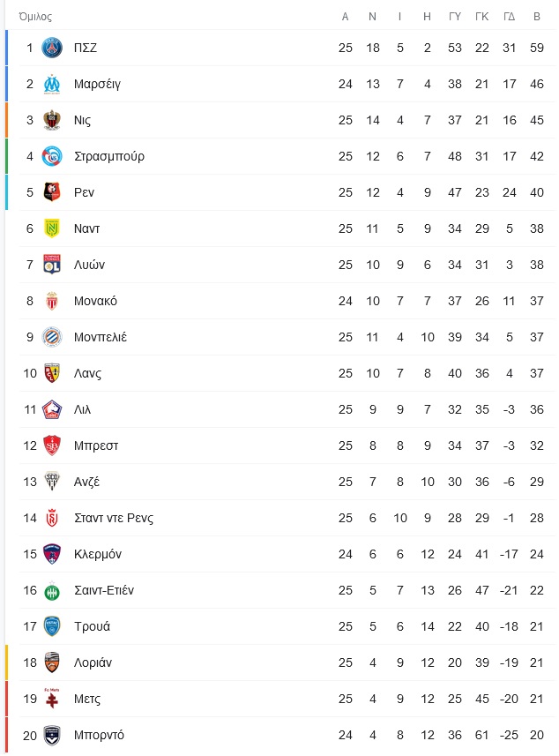This screenshot has height=756, width=559.
Task: Open the Μπορντό team logo
Action: pos(51,735)
